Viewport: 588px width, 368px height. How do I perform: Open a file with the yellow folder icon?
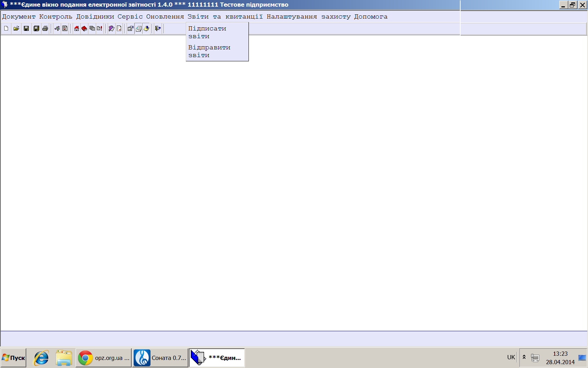[x=16, y=28]
